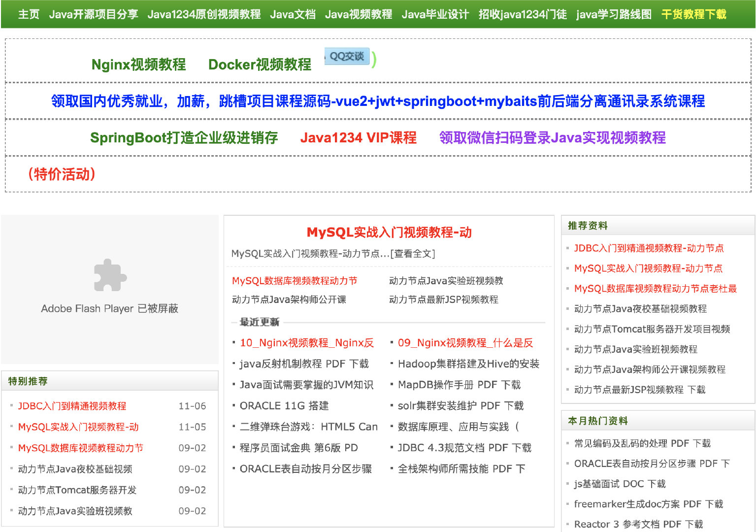Screen dimensions: 756x532
Task: Open MySQL数据库视频教程动力节 dated 09-02
Action: (x=81, y=448)
